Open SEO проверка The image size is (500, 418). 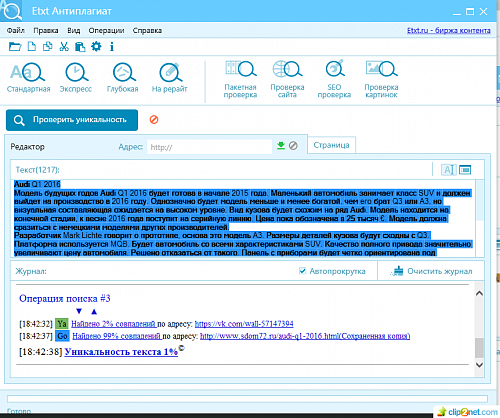334,79
